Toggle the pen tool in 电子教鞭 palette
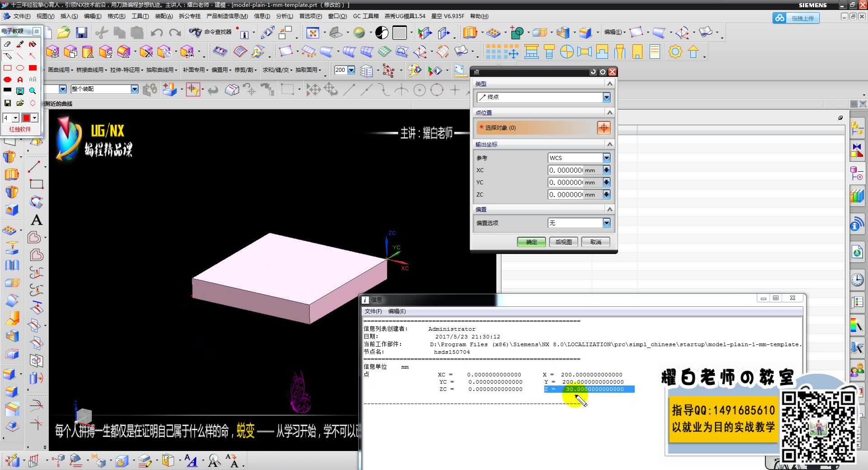This screenshot has width=868, height=470. tap(8, 56)
